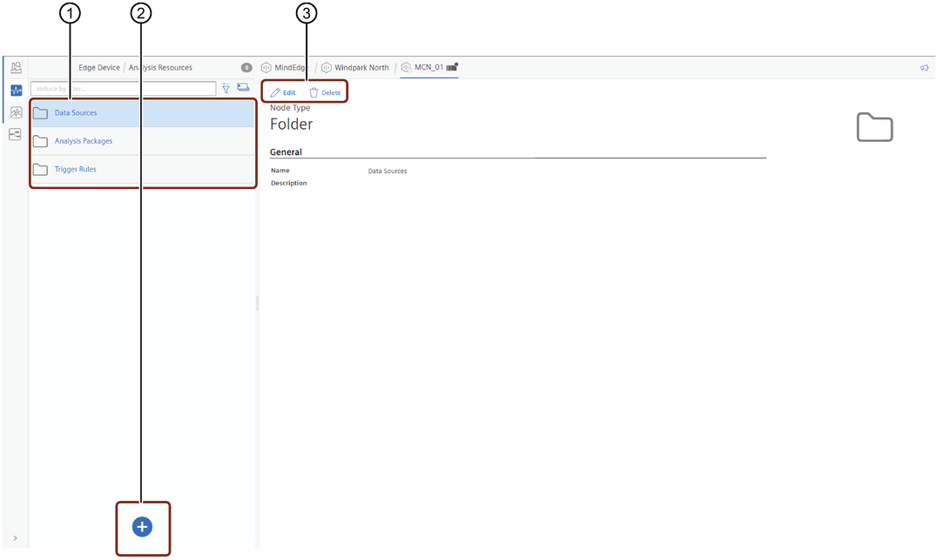The image size is (938, 560).
Task: Select the blue waveform analysis sidebar icon
Action: click(x=17, y=91)
